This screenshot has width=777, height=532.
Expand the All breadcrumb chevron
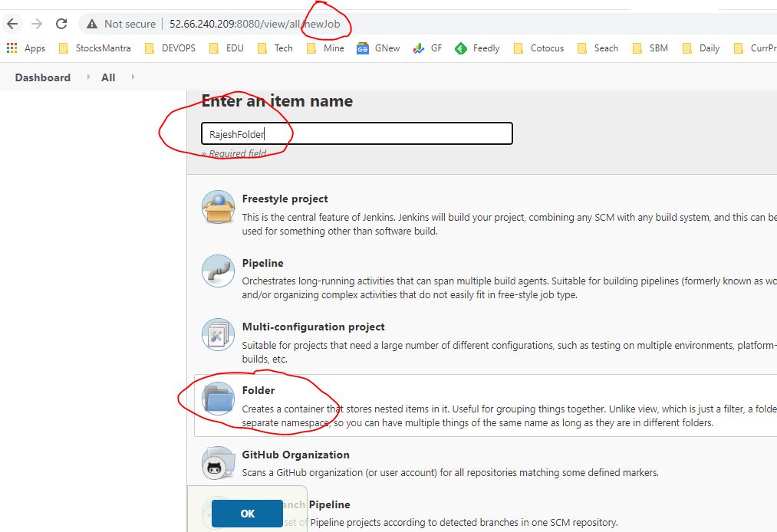click(133, 77)
